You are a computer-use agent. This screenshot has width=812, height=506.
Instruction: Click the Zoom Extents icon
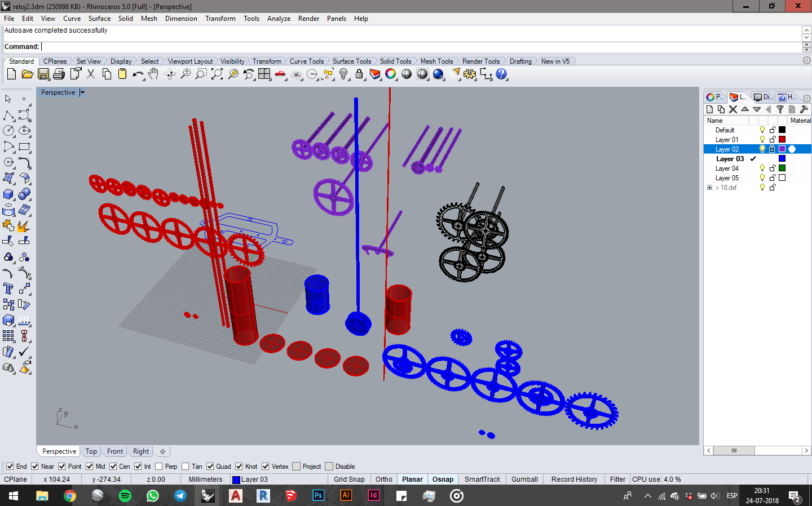pos(217,74)
